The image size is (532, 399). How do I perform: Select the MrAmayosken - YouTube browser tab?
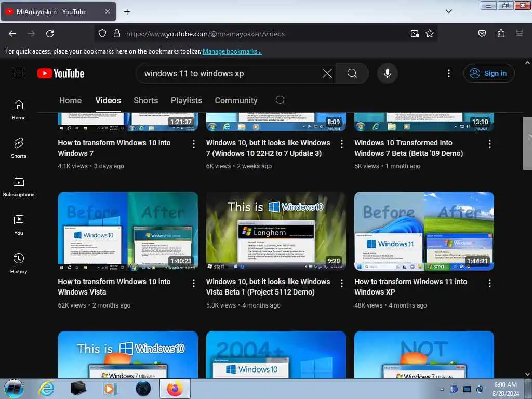coord(58,11)
